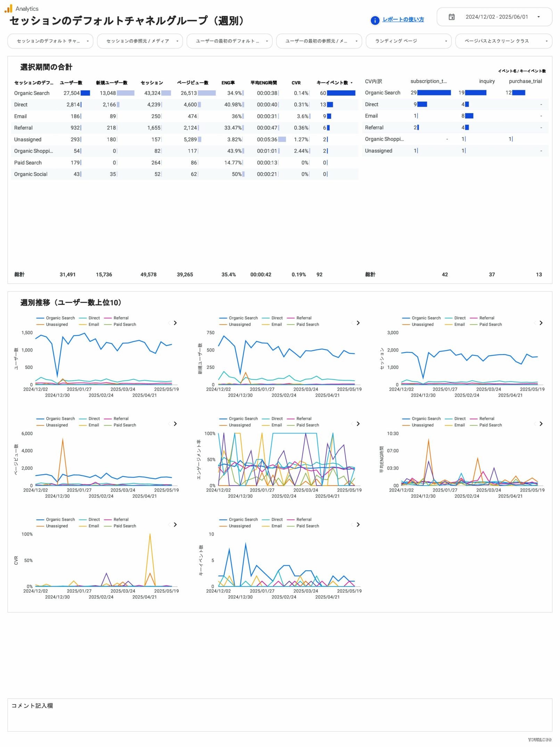The height and width of the screenshot is (747, 560).
Task: Click next legend arrow on セッション chart
Action: point(541,323)
